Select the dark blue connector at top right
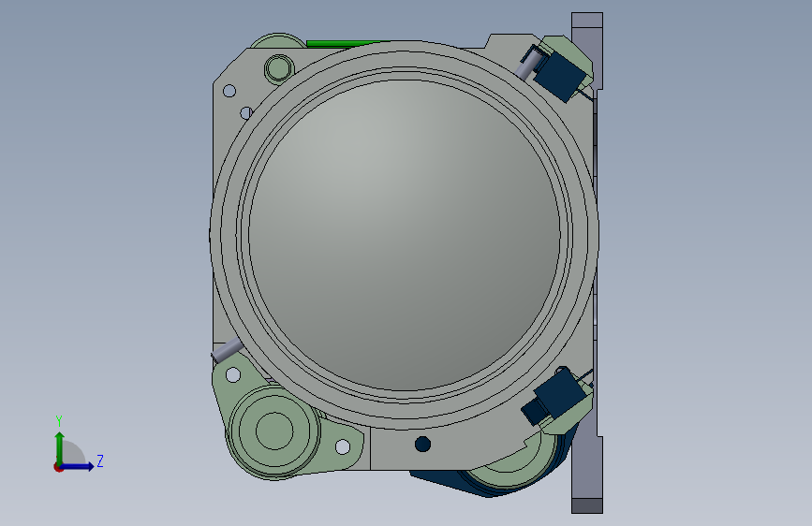This screenshot has width=812, height=526. point(558,75)
